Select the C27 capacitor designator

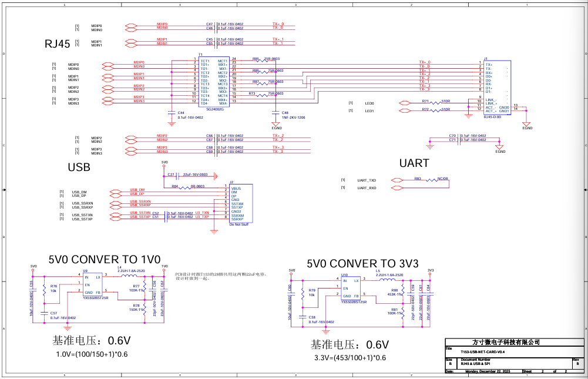[x=171, y=175]
